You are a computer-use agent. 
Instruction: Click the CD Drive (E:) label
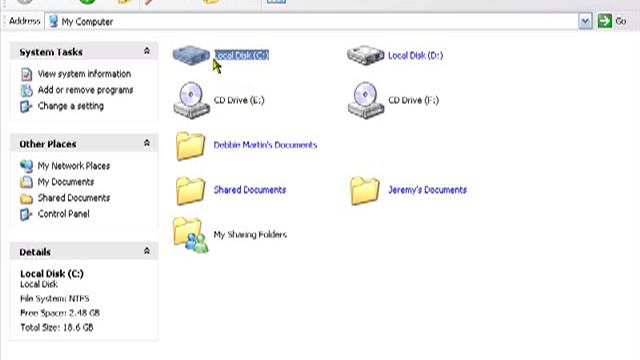click(239, 100)
